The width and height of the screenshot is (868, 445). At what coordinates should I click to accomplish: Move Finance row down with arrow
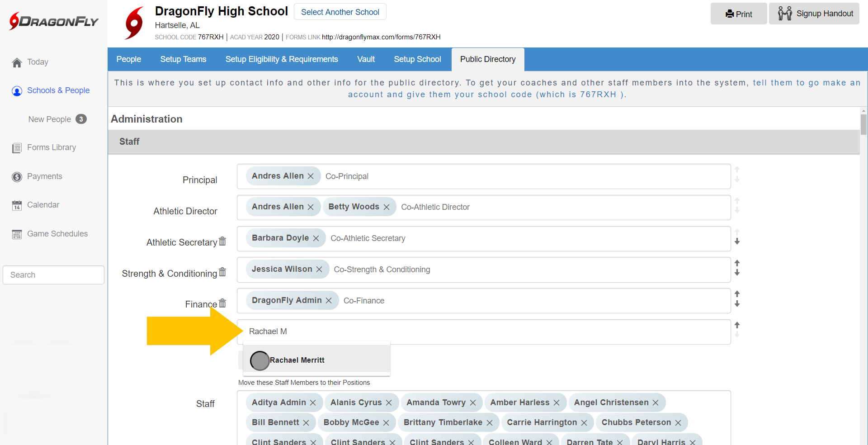tap(737, 304)
